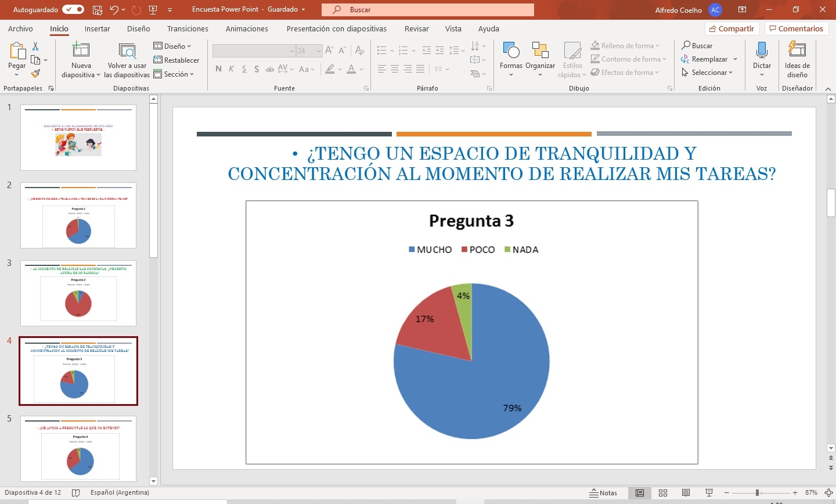Open Quick Access Toolbar customize arrow
The width and height of the screenshot is (836, 504).
170,10
